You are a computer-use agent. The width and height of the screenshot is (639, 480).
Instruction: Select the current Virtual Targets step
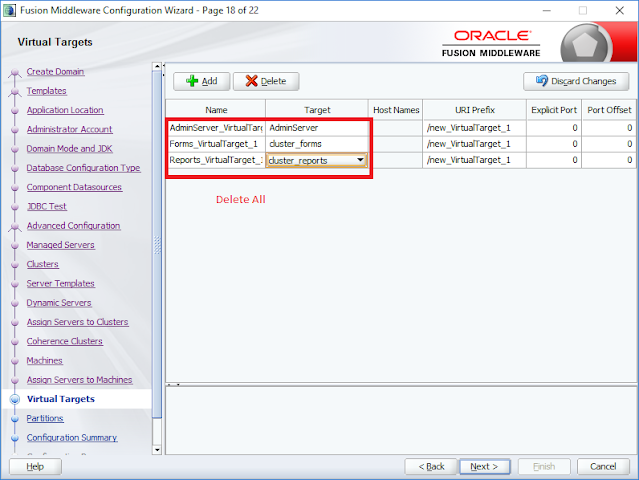click(61, 399)
